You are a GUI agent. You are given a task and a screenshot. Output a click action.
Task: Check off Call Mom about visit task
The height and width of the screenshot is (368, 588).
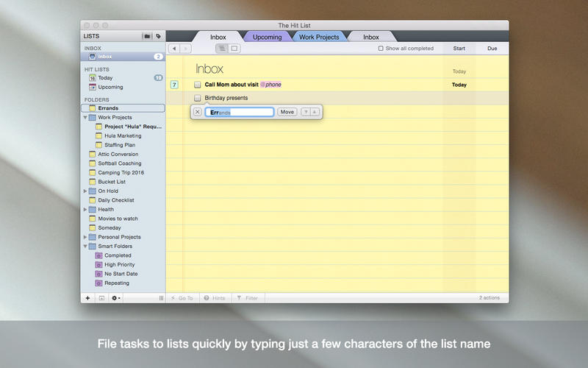tap(198, 85)
